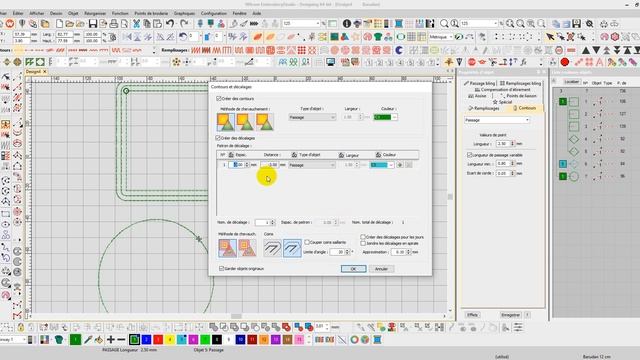Click the Effets button in properties panel
640x360 pixels.
click(x=473, y=315)
